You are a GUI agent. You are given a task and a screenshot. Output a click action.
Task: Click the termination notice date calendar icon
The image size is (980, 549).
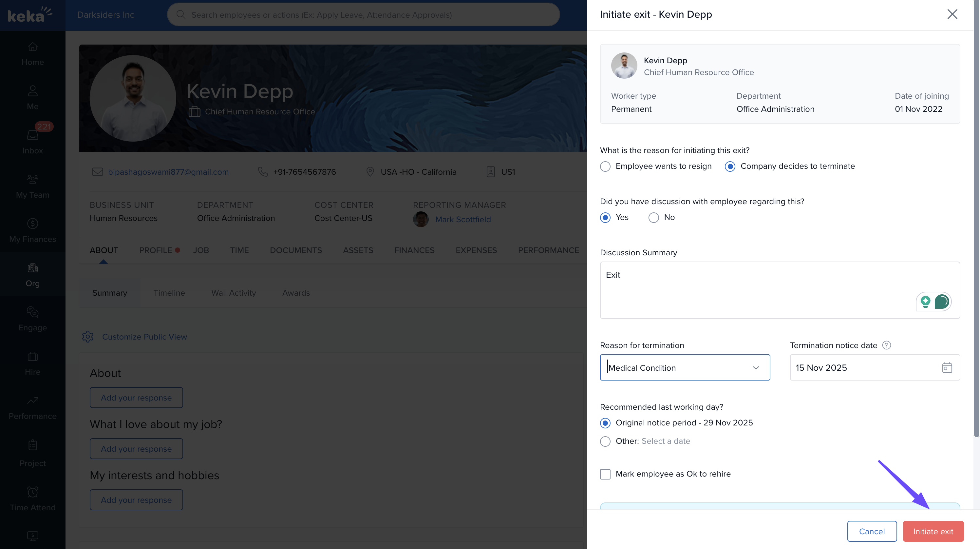pyautogui.click(x=947, y=367)
